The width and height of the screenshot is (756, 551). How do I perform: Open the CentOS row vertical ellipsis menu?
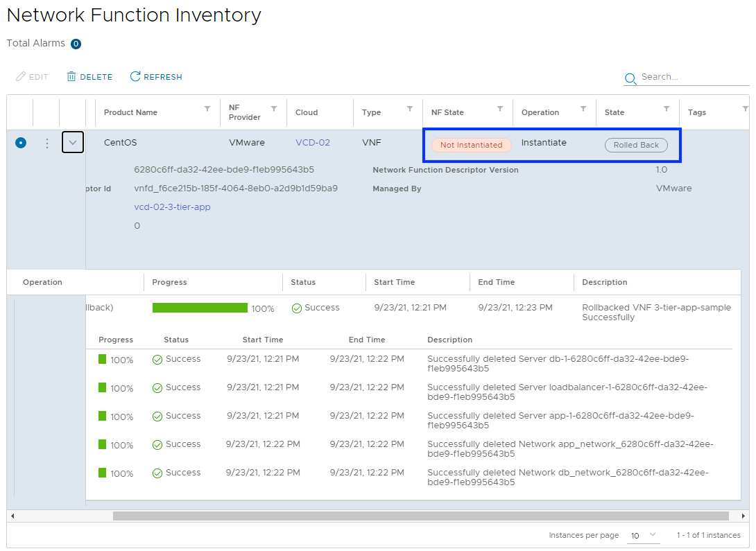[47, 143]
